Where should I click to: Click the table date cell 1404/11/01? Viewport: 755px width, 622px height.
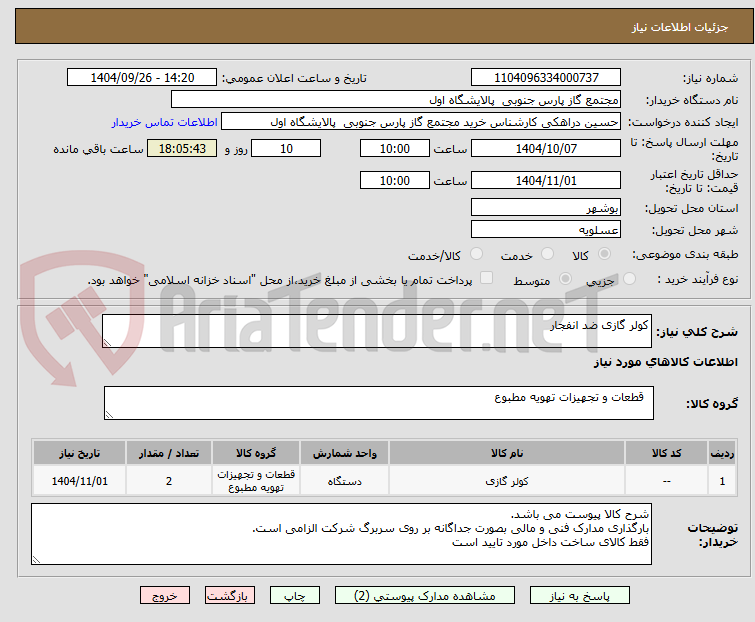click(x=79, y=481)
